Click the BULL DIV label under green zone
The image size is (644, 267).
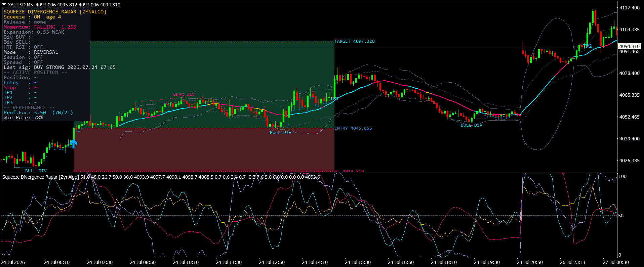click(281, 133)
